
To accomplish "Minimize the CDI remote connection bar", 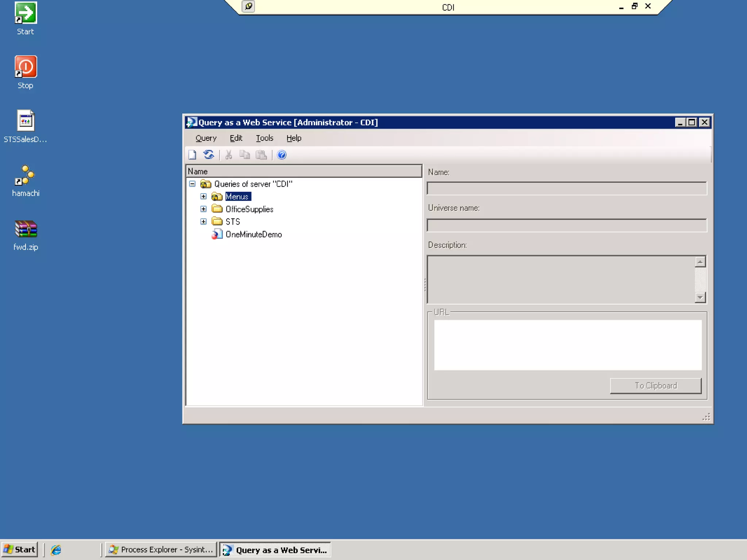I will [x=621, y=7].
